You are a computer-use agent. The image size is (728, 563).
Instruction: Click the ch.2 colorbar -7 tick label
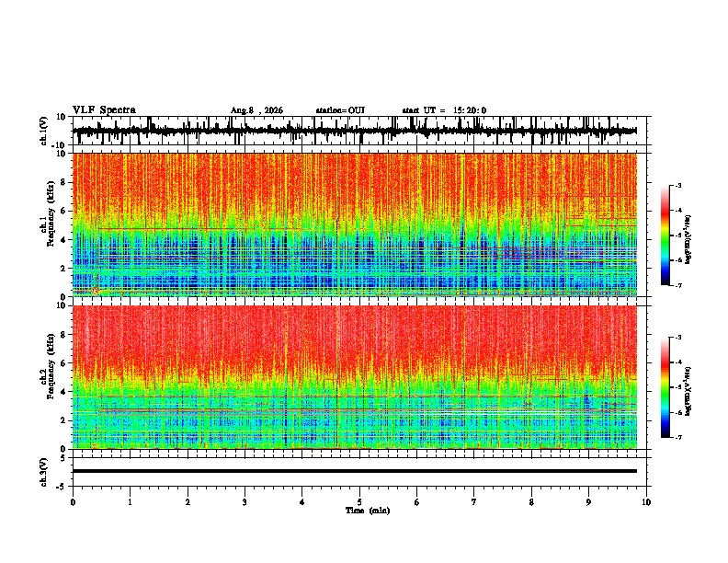(x=677, y=437)
